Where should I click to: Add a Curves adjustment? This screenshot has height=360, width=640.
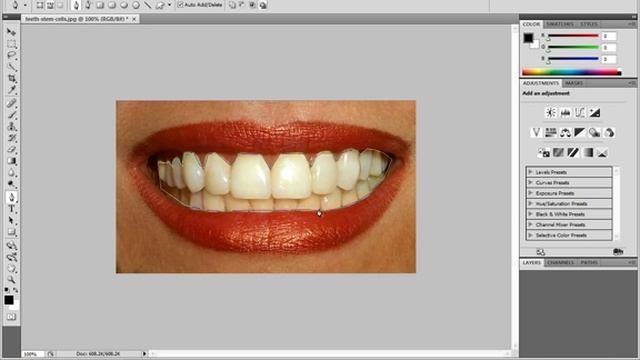[x=580, y=113]
